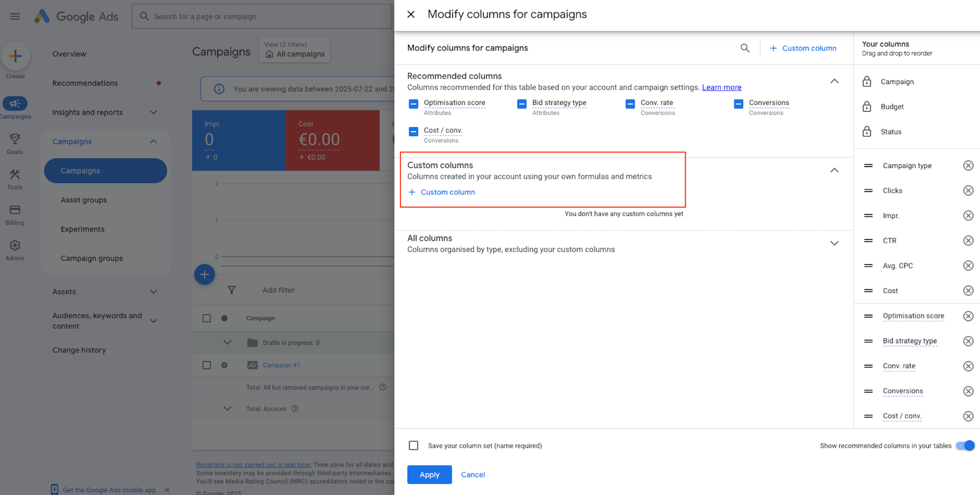The width and height of the screenshot is (980, 495).
Task: Click the search for a page field
Action: (x=262, y=16)
